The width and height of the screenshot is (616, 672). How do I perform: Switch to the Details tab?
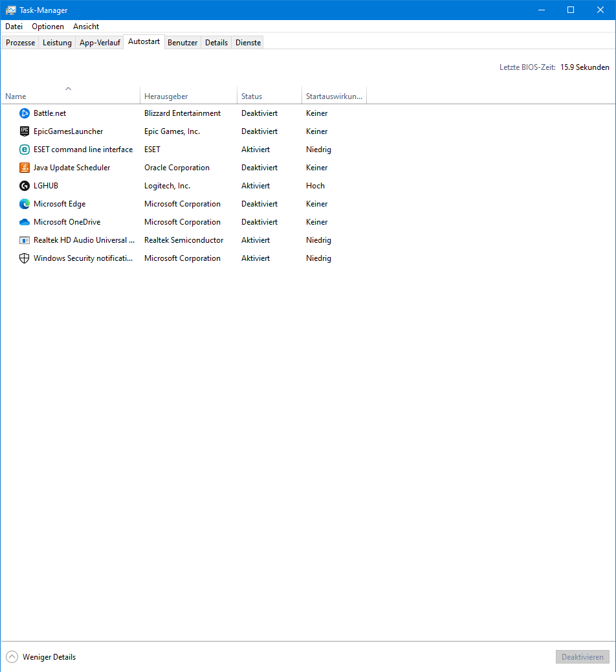tap(216, 43)
